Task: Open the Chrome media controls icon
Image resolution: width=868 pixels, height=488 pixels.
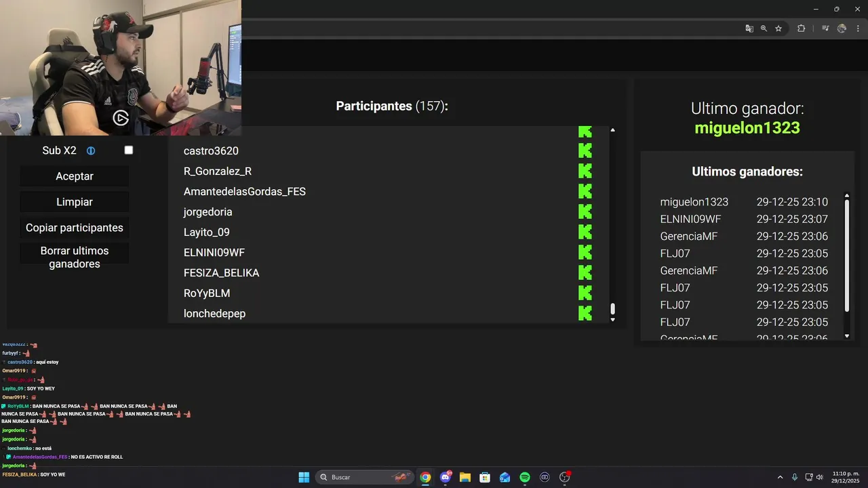Action: [x=825, y=28]
